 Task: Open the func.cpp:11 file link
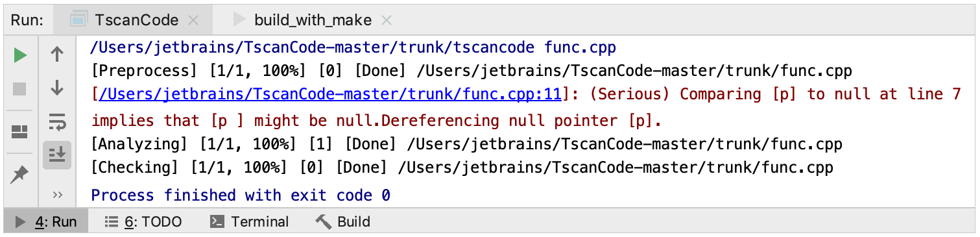coord(329,94)
